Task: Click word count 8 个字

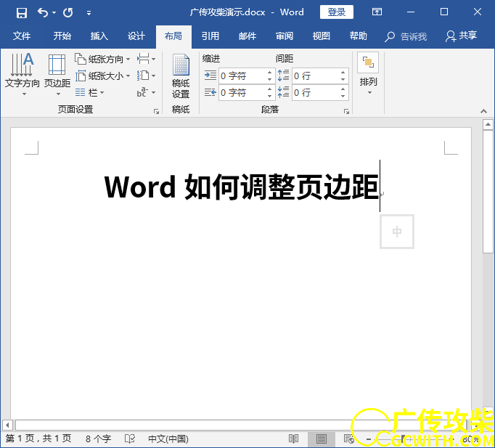Action: pos(98,439)
